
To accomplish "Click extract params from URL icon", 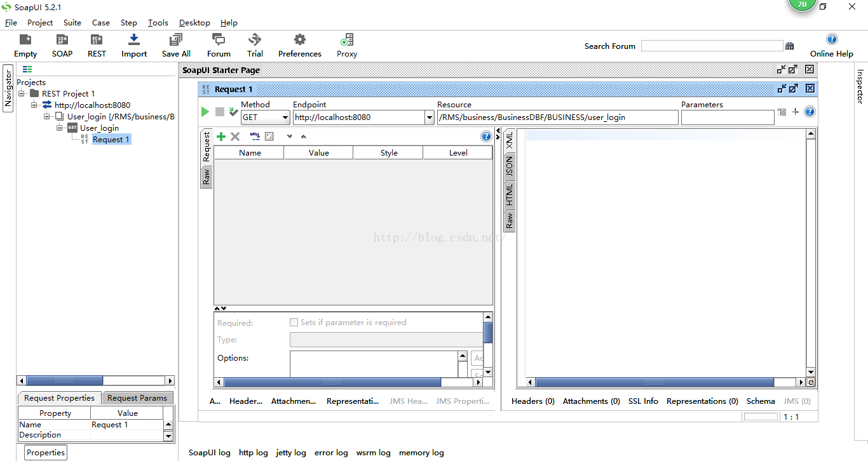I will coord(255,136).
